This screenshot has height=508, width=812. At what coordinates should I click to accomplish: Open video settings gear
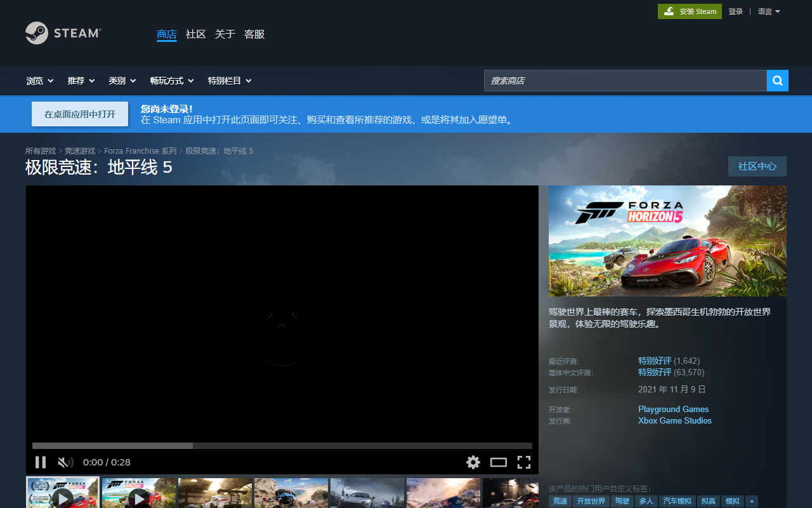[x=473, y=462]
